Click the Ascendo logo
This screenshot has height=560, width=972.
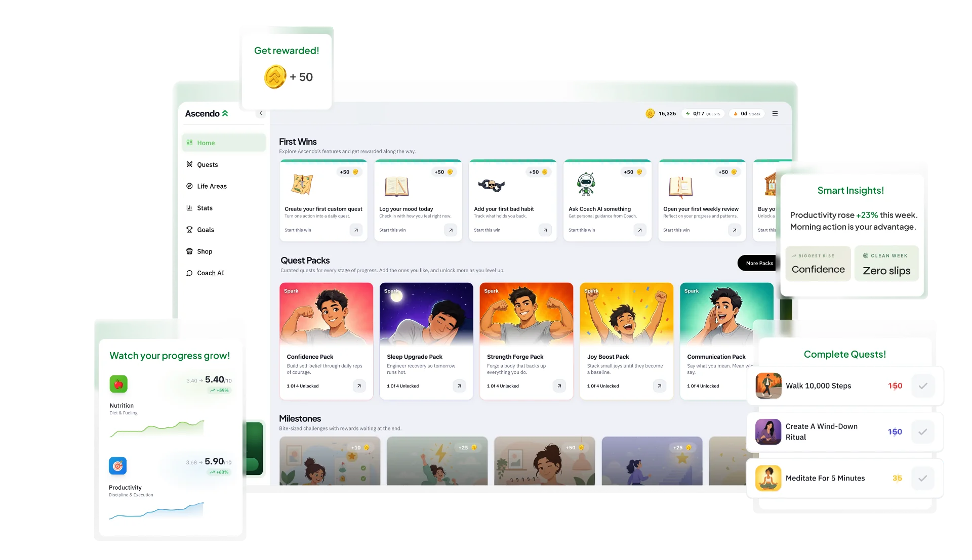click(x=207, y=114)
